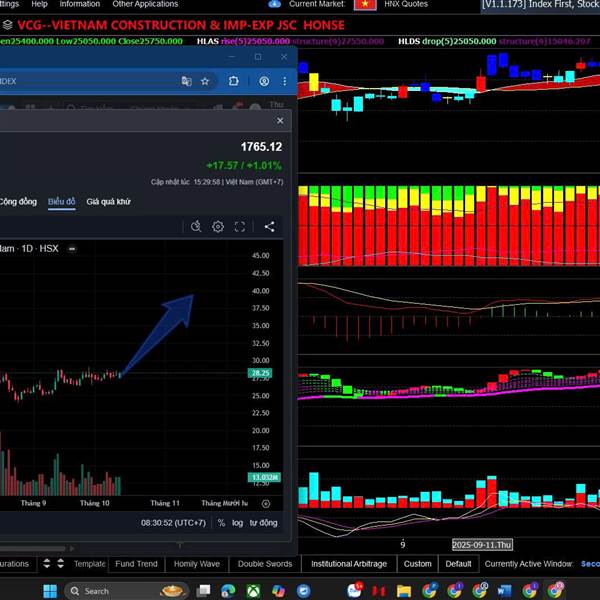Click the VCG Vietnam Construction stock title
600x600 pixels.
point(181,25)
